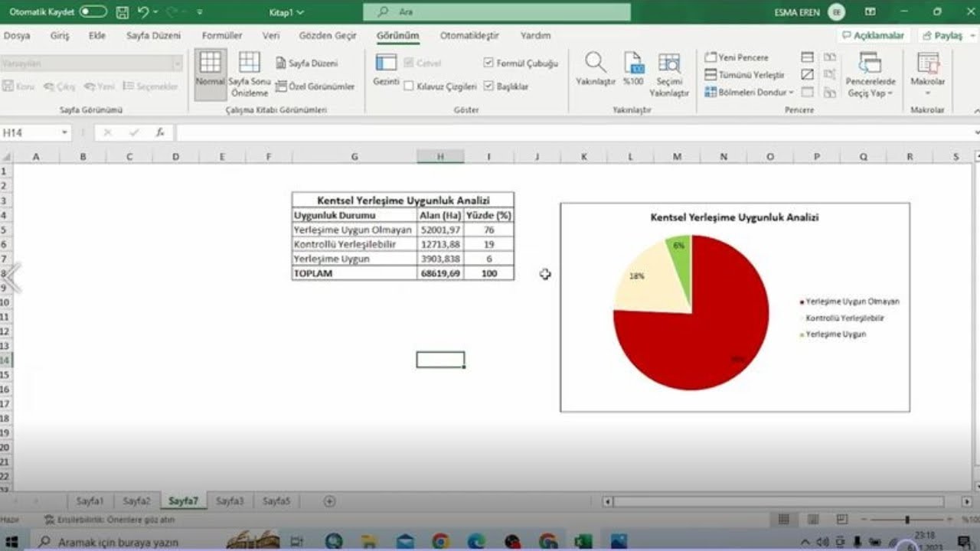Open the Dosya menu

17,35
